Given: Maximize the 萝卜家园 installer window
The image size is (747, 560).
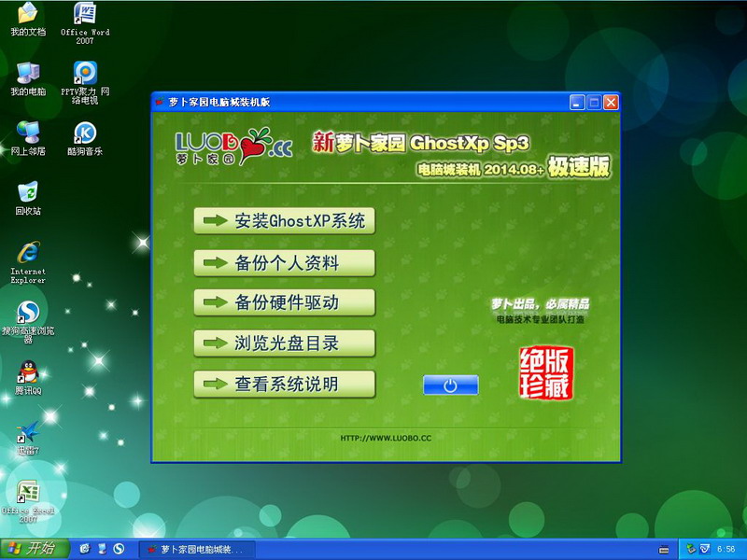Looking at the screenshot, I should point(594,103).
